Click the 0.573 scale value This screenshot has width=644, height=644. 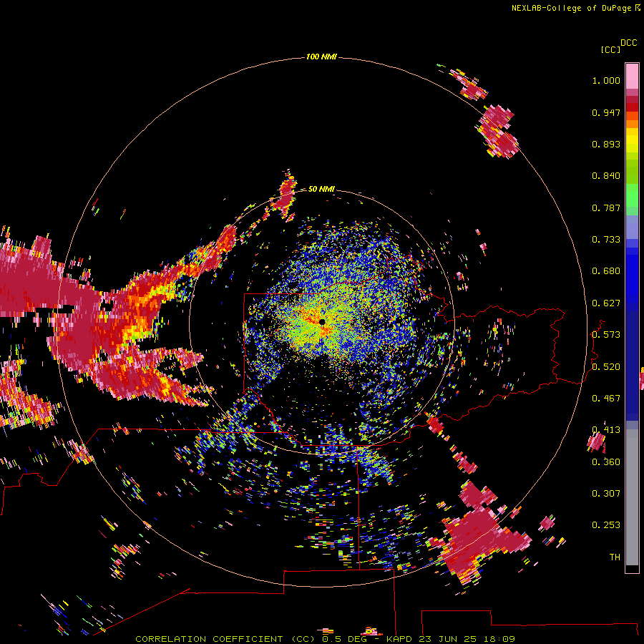click(x=606, y=335)
